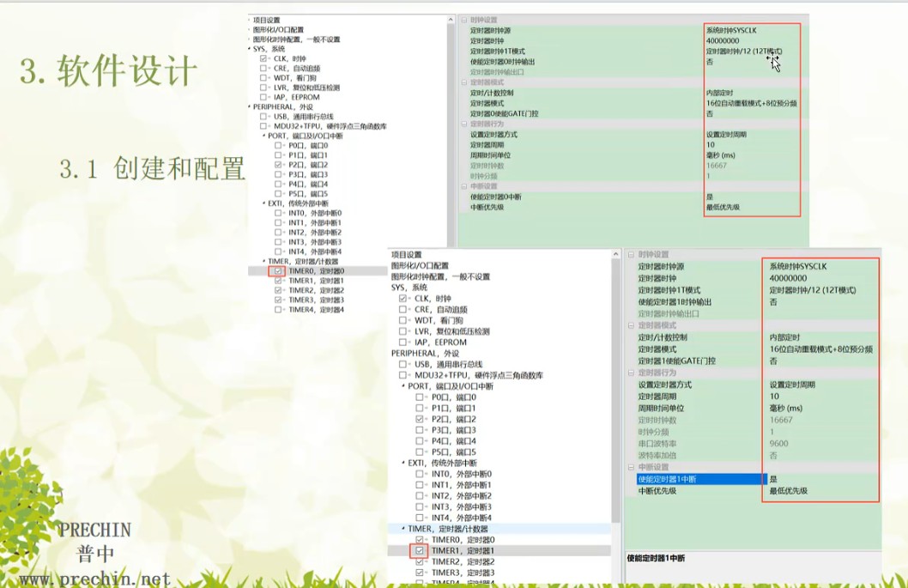Click scroll-up arrow of the upper tree scrollbar

[451, 20]
